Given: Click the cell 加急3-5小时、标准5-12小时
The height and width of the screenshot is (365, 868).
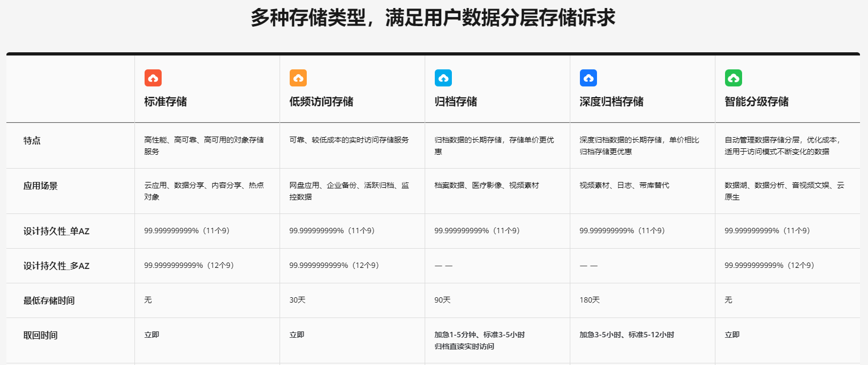Looking at the screenshot, I should 627,335.
